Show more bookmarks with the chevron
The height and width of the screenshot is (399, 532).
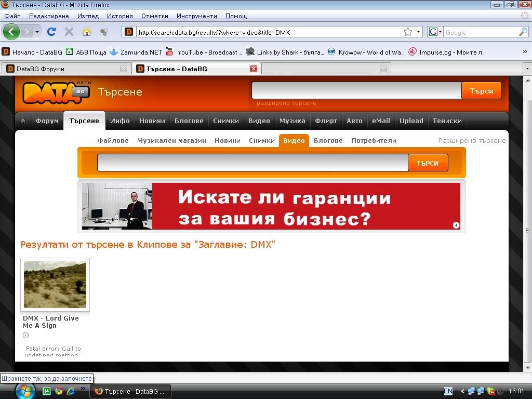coord(525,51)
